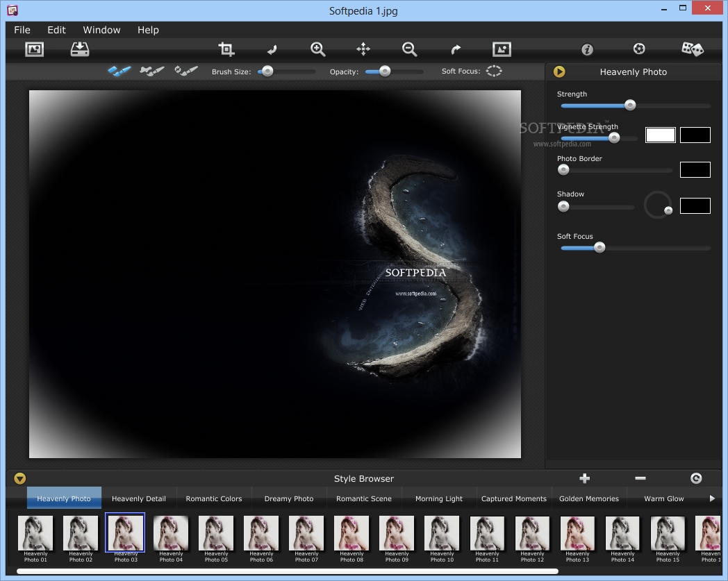
Task: Click the Opacity slider handle
Action: 384,71
